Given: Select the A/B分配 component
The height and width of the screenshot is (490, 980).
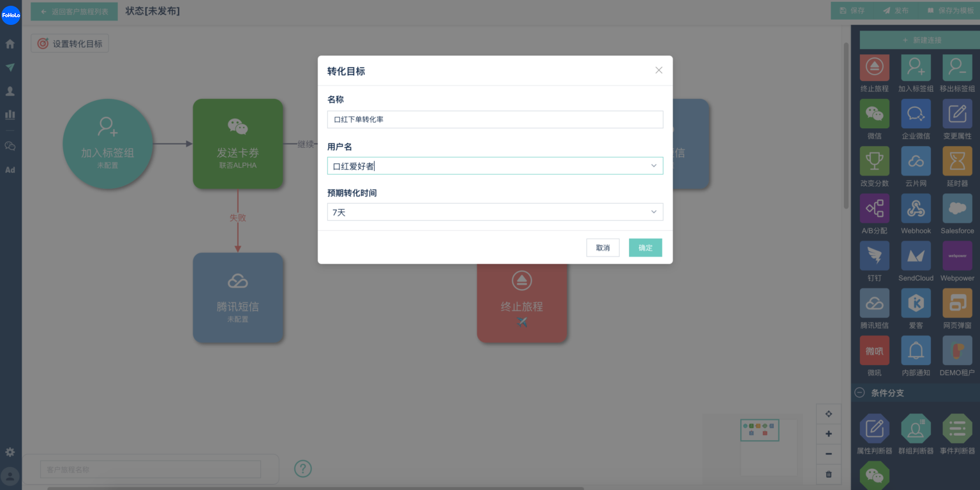Looking at the screenshot, I should 874,209.
